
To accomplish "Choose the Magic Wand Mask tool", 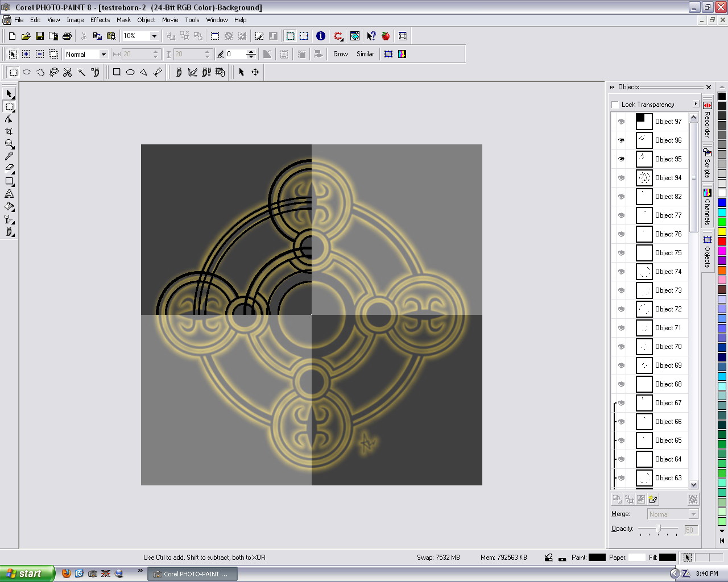I will [81, 72].
